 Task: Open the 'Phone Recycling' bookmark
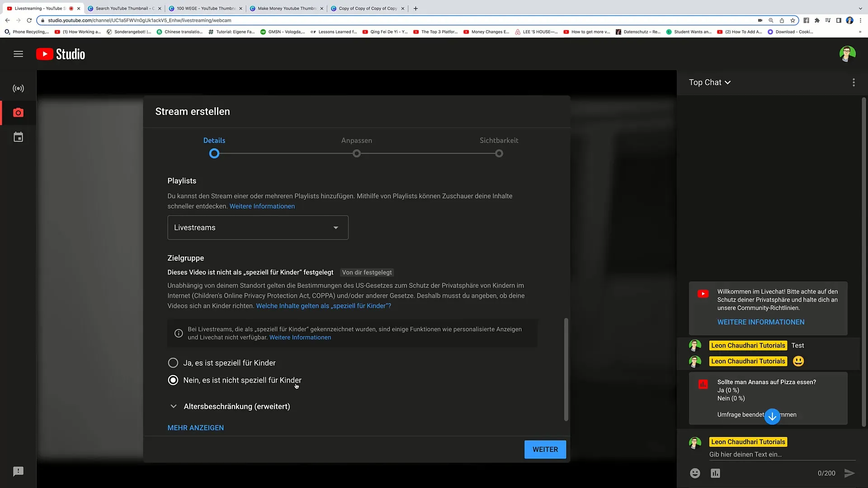pyautogui.click(x=27, y=32)
